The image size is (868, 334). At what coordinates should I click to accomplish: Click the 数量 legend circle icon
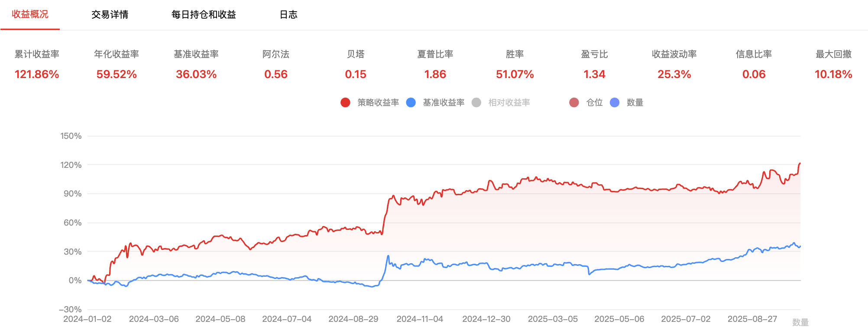click(615, 102)
